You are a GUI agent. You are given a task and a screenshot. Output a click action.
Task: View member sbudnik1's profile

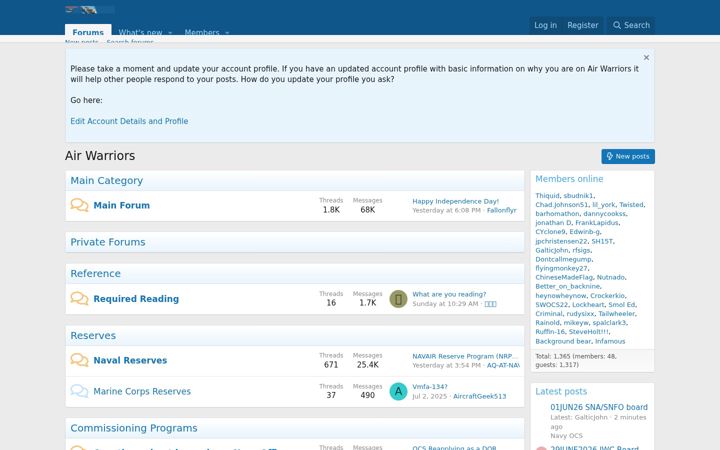[x=578, y=196]
